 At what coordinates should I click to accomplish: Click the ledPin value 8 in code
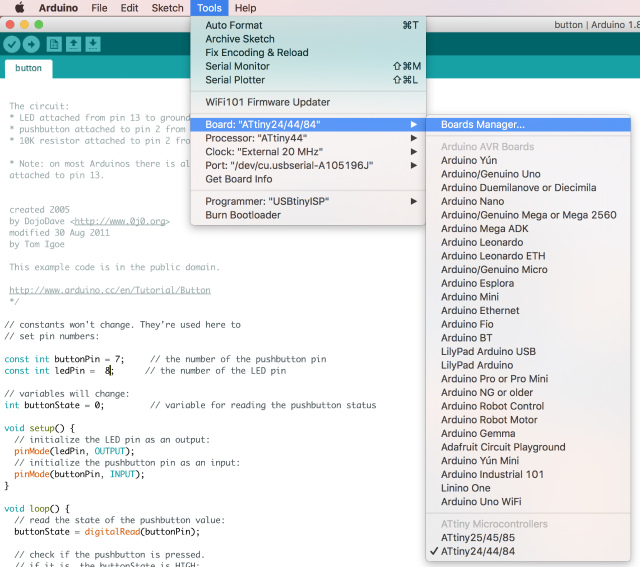tap(107, 371)
